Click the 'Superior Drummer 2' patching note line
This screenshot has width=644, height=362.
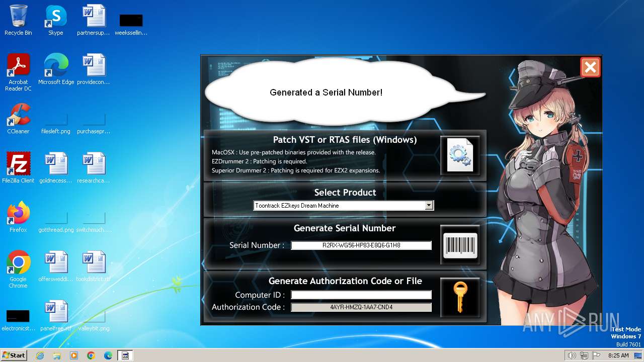(x=295, y=170)
